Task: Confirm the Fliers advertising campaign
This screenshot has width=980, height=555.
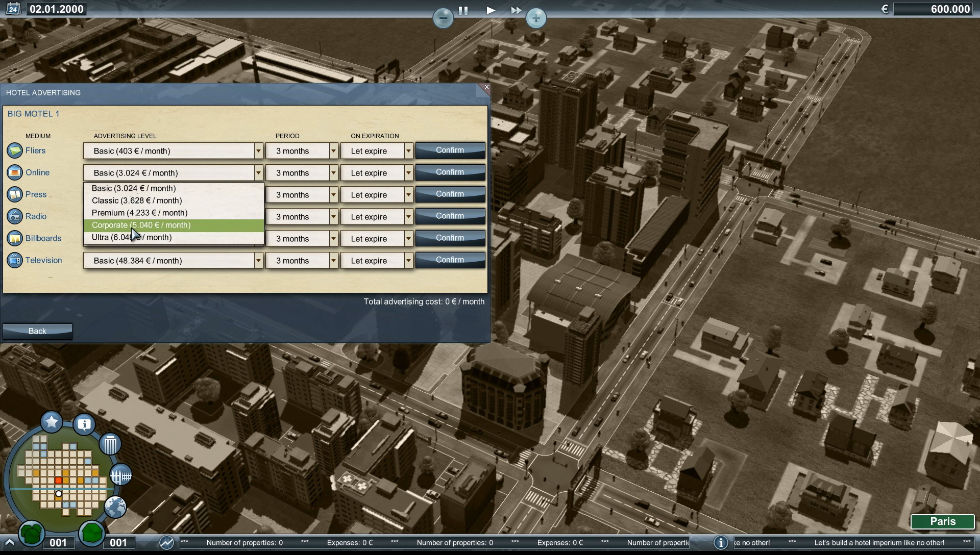Action: pos(450,150)
